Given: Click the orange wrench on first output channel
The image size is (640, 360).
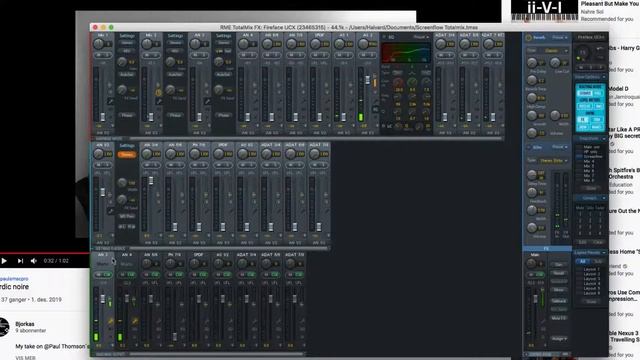Looking at the screenshot, I should pyautogui.click(x=111, y=322).
